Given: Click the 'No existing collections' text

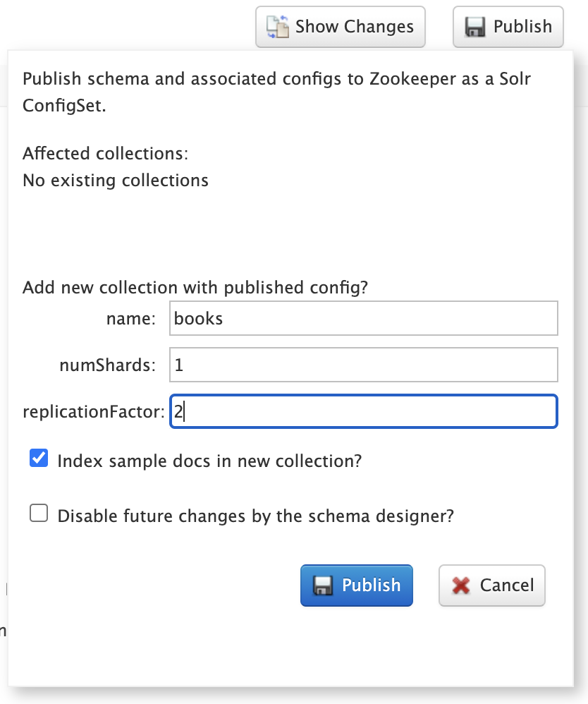Looking at the screenshot, I should (x=116, y=181).
